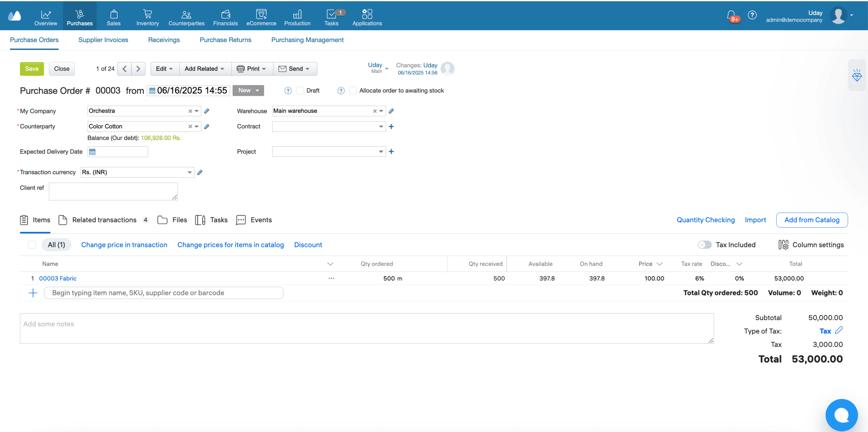Select all items checkbox
The width and height of the screenshot is (868, 432).
32,245
